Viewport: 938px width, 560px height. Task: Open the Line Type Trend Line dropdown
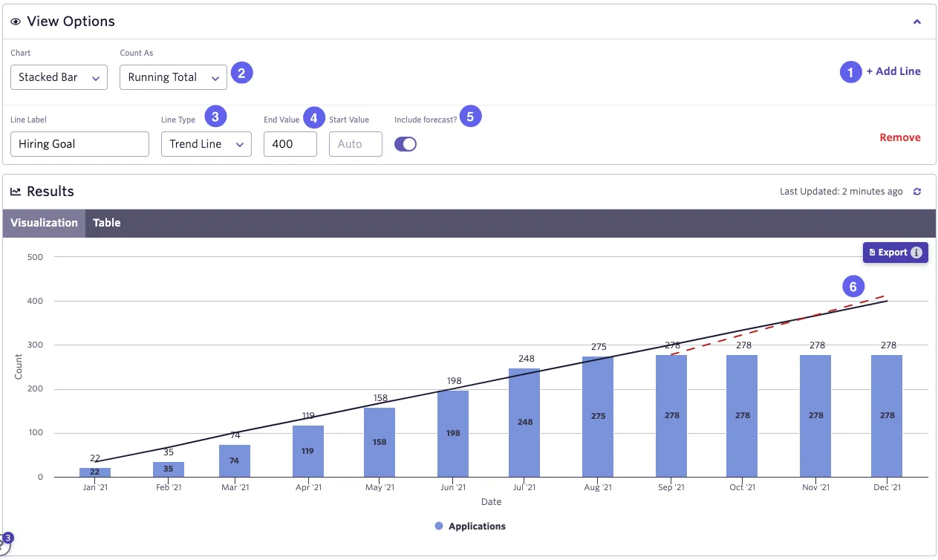[x=206, y=144]
